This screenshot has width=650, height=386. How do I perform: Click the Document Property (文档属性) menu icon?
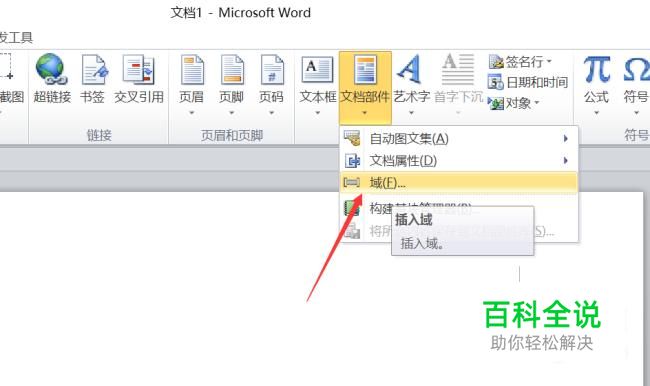[352, 160]
